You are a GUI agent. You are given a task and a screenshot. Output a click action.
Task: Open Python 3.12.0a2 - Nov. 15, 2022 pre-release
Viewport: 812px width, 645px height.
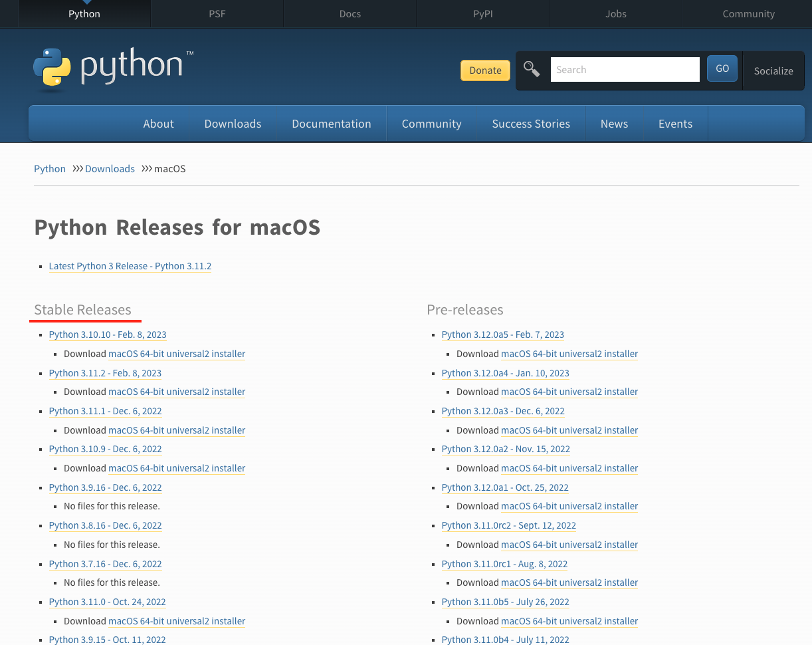[x=506, y=449]
